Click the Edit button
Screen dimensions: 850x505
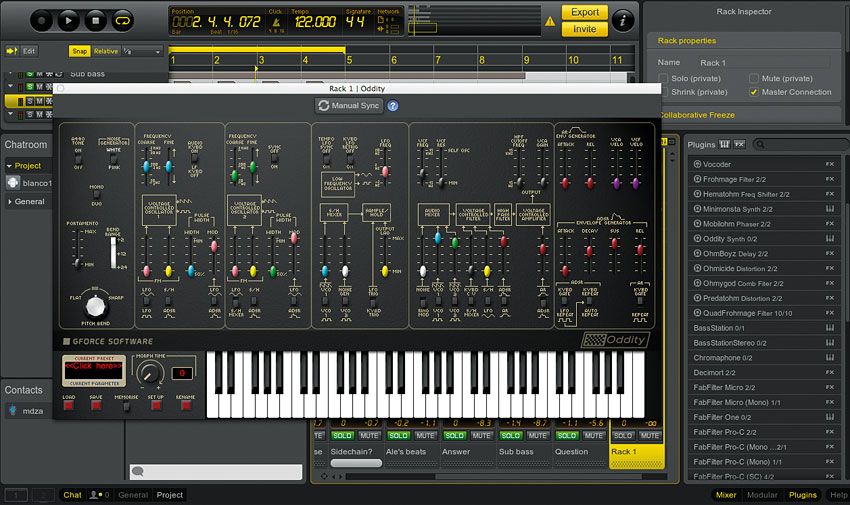pyautogui.click(x=29, y=51)
